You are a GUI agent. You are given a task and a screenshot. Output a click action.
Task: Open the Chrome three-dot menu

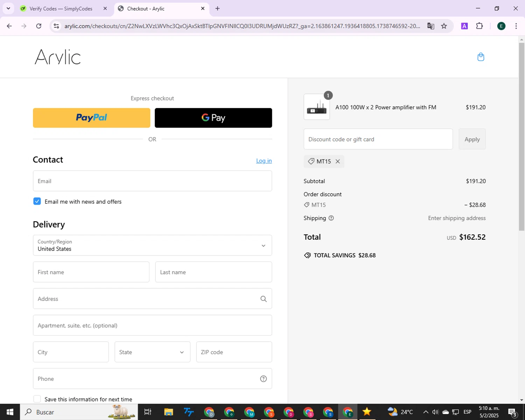(516, 26)
